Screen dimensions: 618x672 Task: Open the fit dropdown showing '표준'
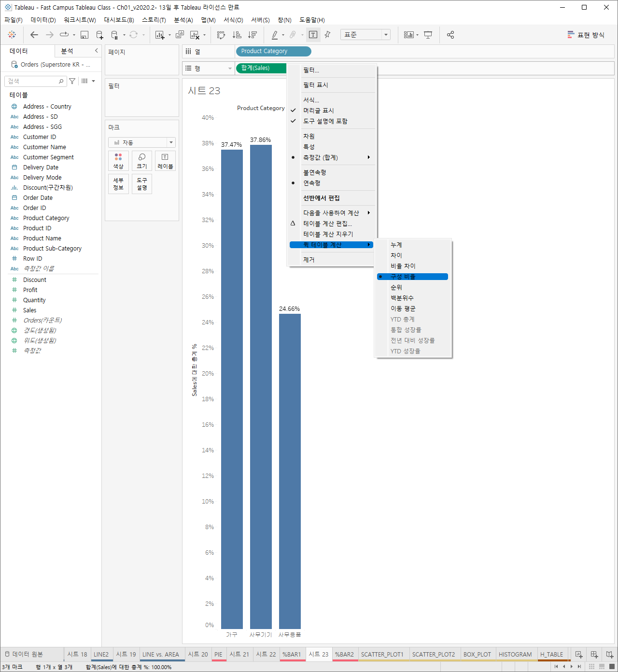365,35
